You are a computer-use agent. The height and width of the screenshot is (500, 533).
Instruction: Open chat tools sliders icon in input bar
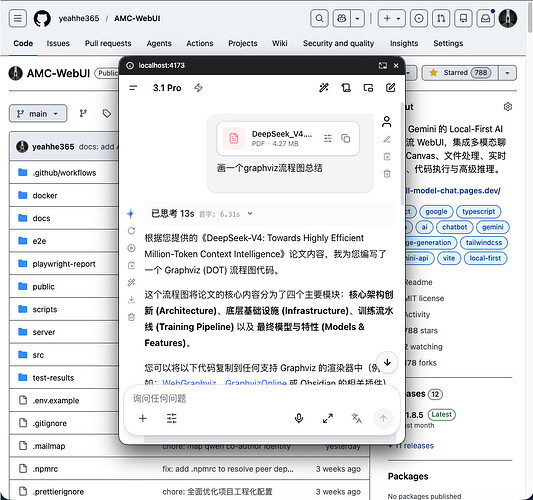tap(172, 418)
